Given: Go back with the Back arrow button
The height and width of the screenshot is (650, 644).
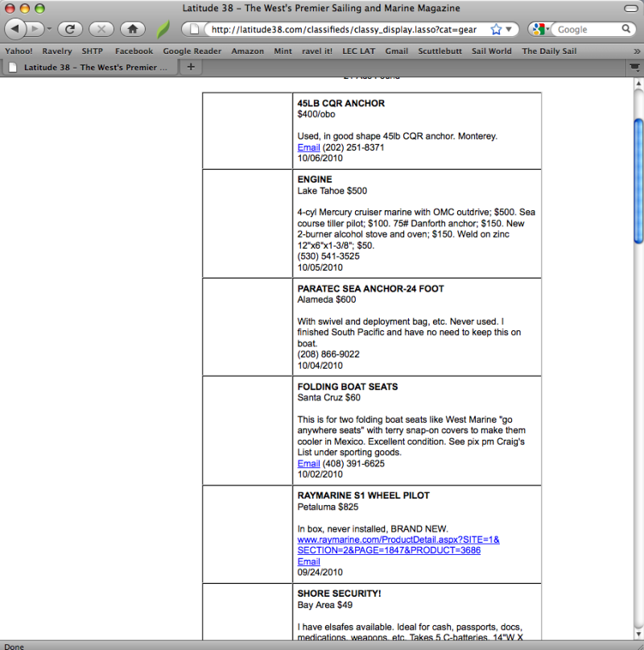Looking at the screenshot, I should [x=15, y=29].
